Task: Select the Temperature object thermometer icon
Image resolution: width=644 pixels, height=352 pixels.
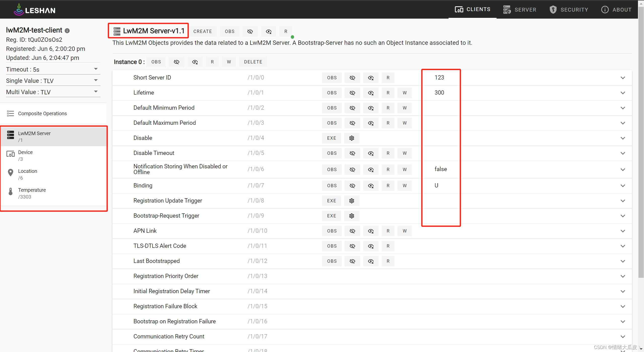Action: tap(11, 192)
